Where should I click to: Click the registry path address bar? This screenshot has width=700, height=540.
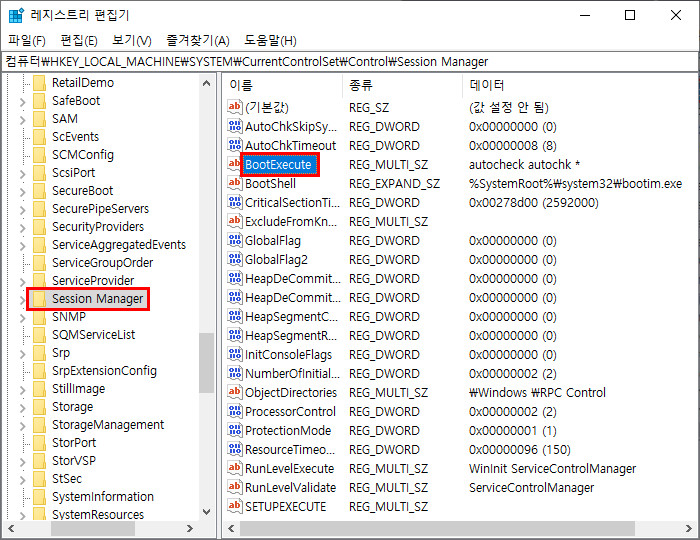tap(350, 62)
